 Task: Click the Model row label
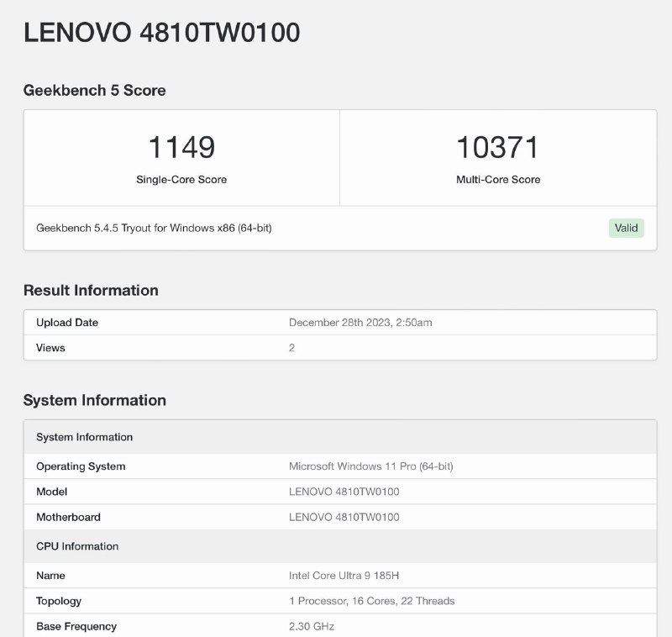pos(52,492)
